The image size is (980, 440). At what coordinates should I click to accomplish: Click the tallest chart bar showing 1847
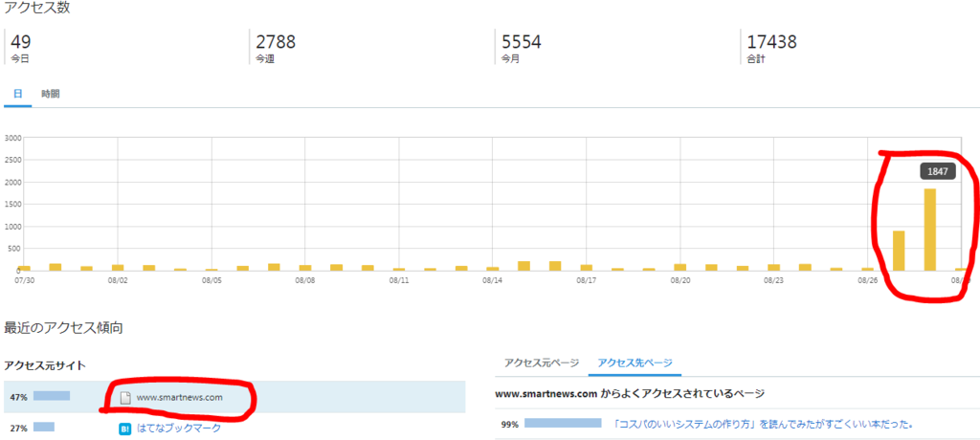[x=930, y=230]
